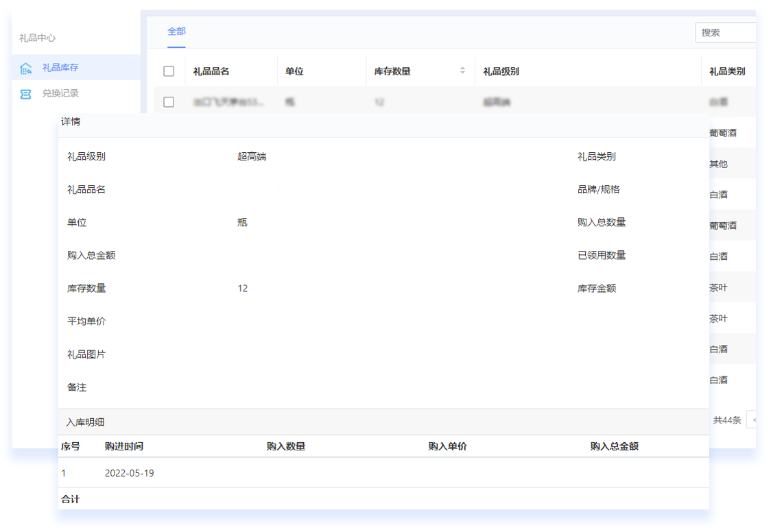This screenshot has width=771, height=532.
Task: Click the 兑换记录 ticket icon in sidebar
Action: point(26,94)
